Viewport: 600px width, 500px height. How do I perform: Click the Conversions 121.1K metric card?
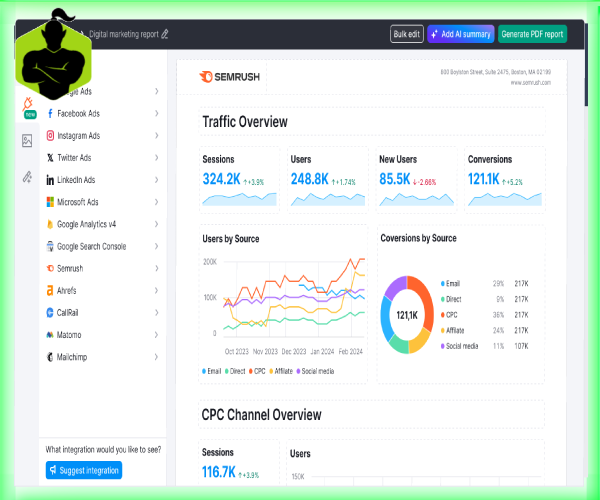click(x=505, y=180)
